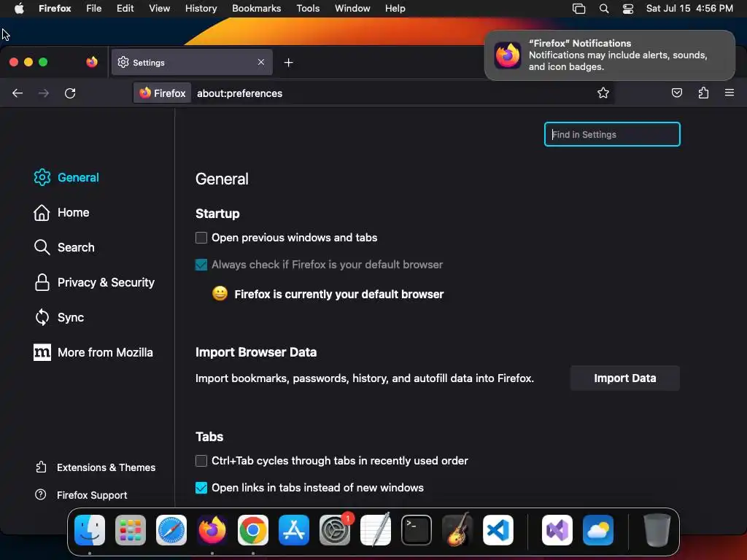The width and height of the screenshot is (747, 560).
Task: Open Control Center in menu bar
Action: [x=628, y=9]
